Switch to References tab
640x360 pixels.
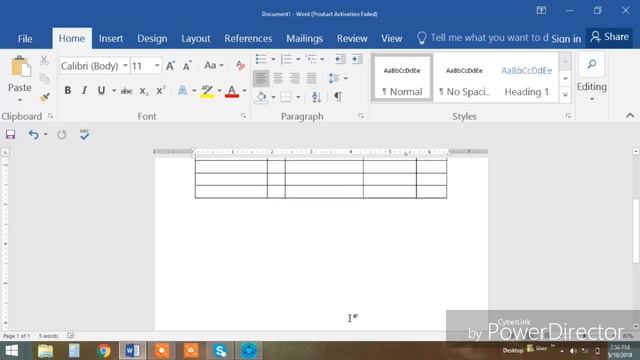tap(248, 39)
